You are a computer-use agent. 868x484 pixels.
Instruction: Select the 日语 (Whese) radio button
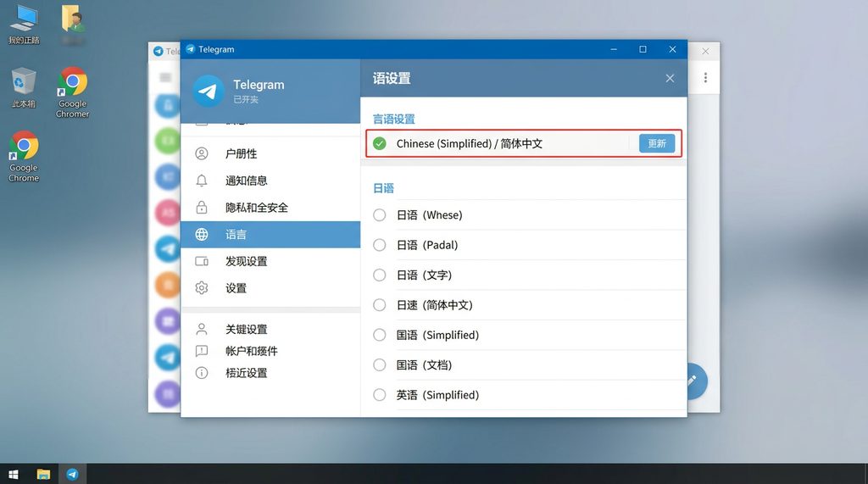379,214
